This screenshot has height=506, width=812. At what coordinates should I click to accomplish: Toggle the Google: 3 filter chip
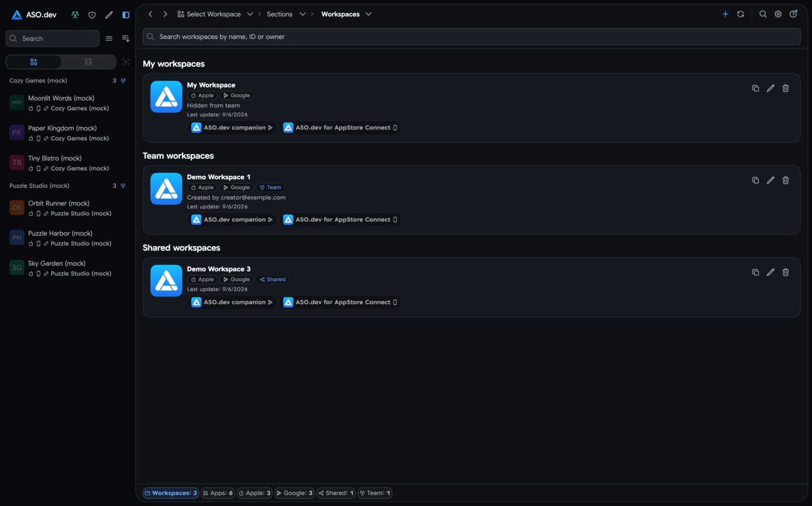coord(294,493)
